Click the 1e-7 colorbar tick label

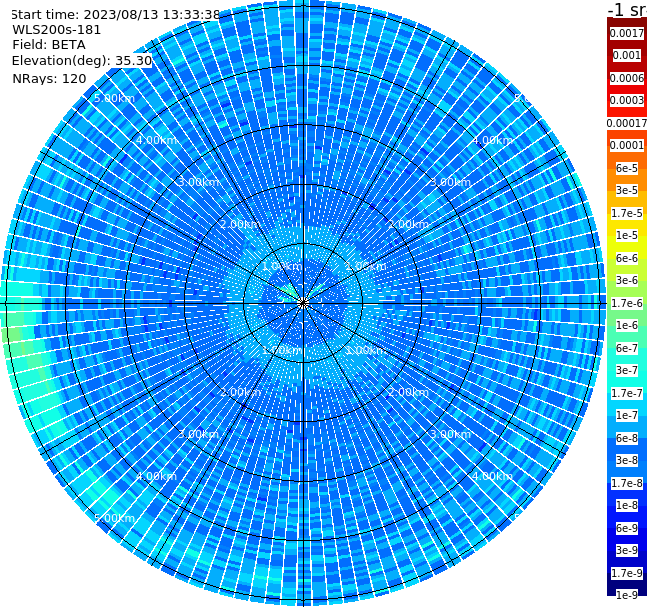click(x=627, y=415)
